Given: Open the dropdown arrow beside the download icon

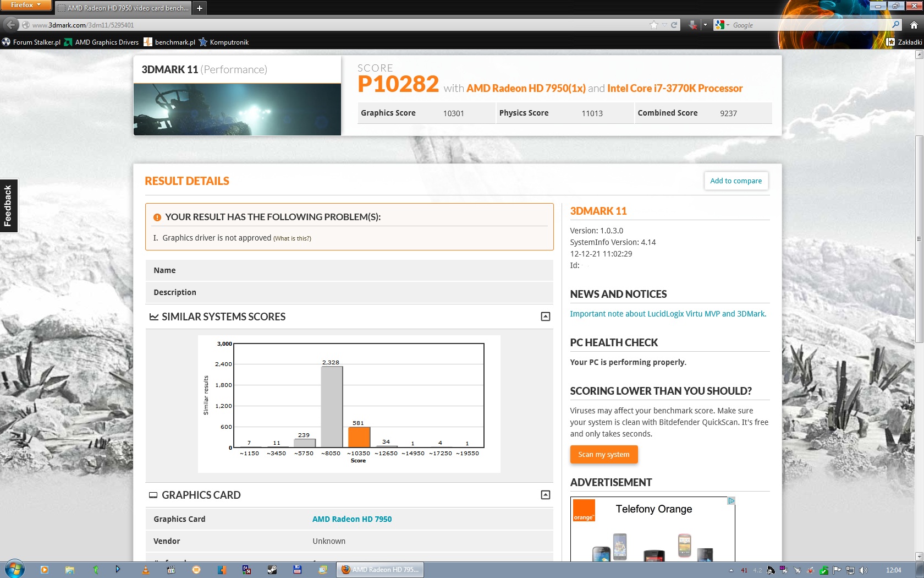Looking at the screenshot, I should coord(705,25).
